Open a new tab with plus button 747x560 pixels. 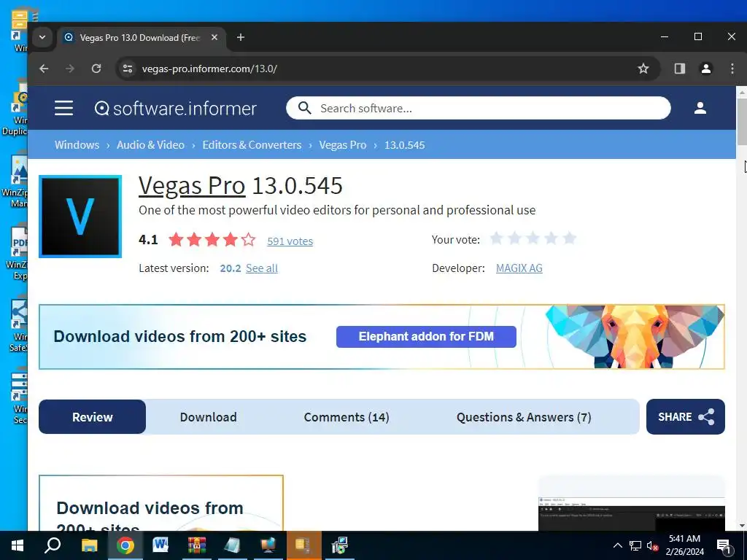[x=241, y=37]
